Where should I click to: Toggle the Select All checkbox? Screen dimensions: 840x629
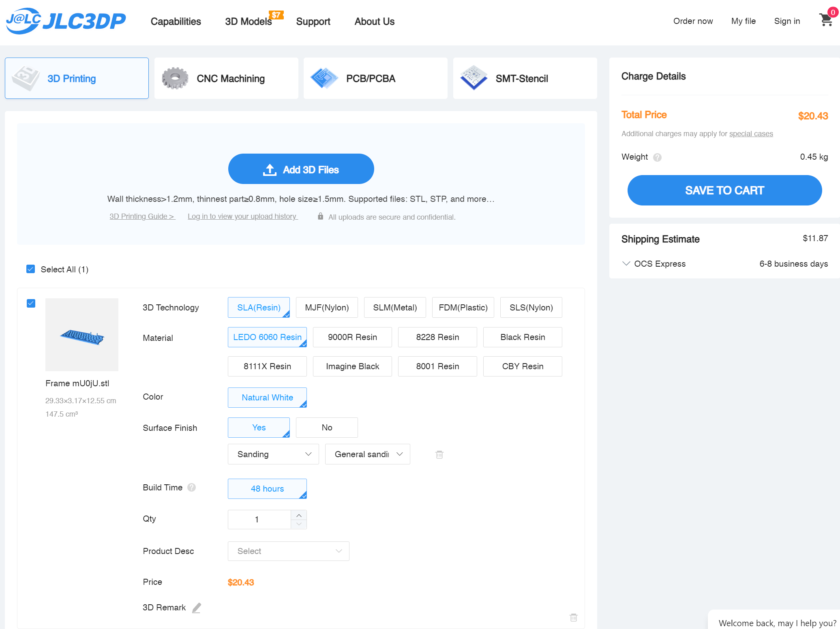pos(30,269)
